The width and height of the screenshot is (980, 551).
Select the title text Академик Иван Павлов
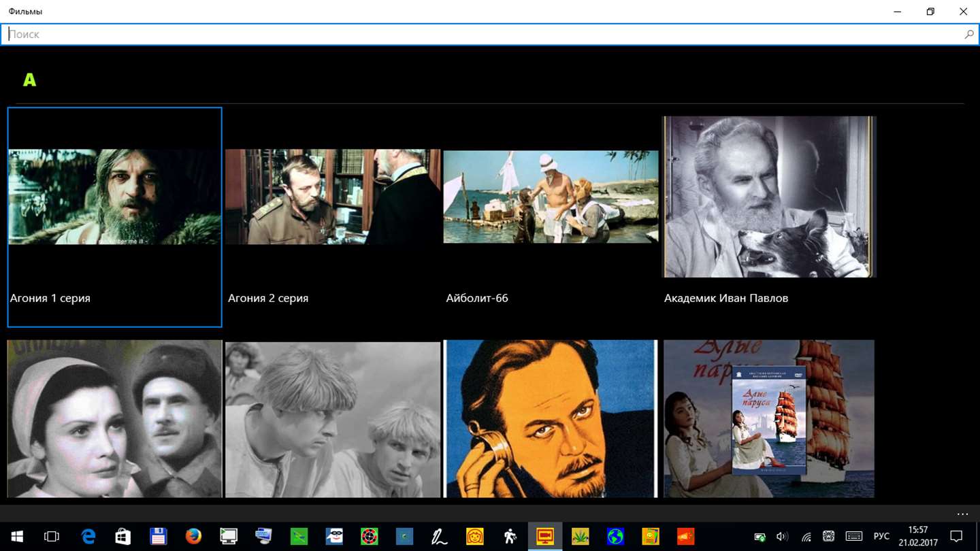[x=726, y=298]
